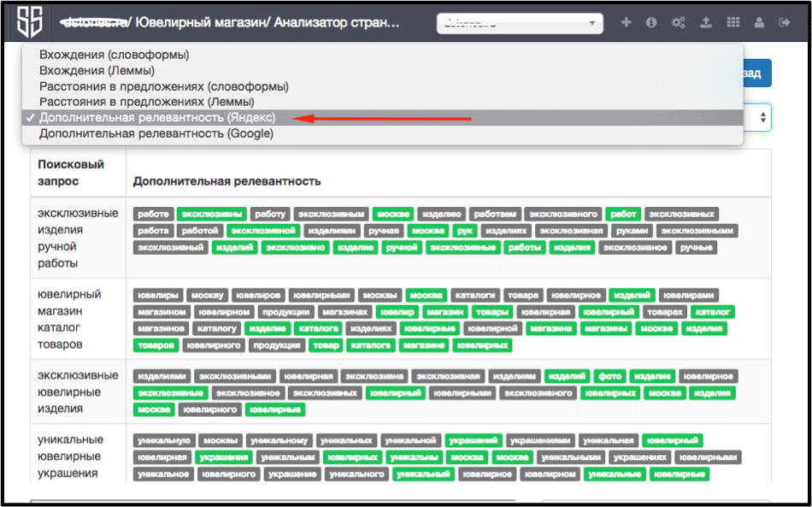Click the plus (add) icon in header
Image resolution: width=812 pixels, height=507 pixels.
tap(626, 23)
